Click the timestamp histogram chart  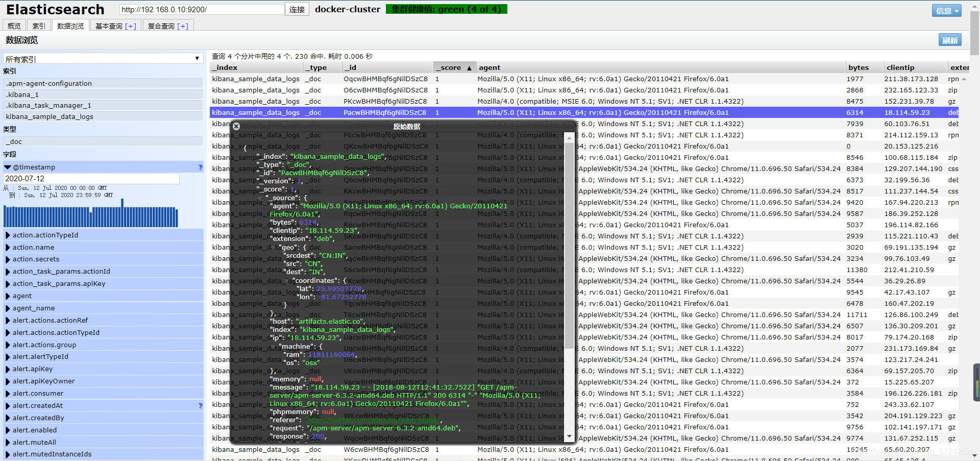tap(91, 213)
